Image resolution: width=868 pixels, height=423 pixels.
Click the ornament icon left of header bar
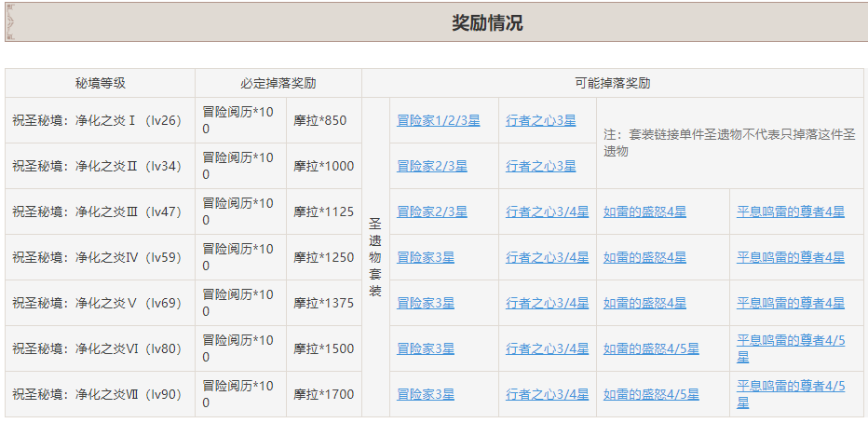click(10, 22)
